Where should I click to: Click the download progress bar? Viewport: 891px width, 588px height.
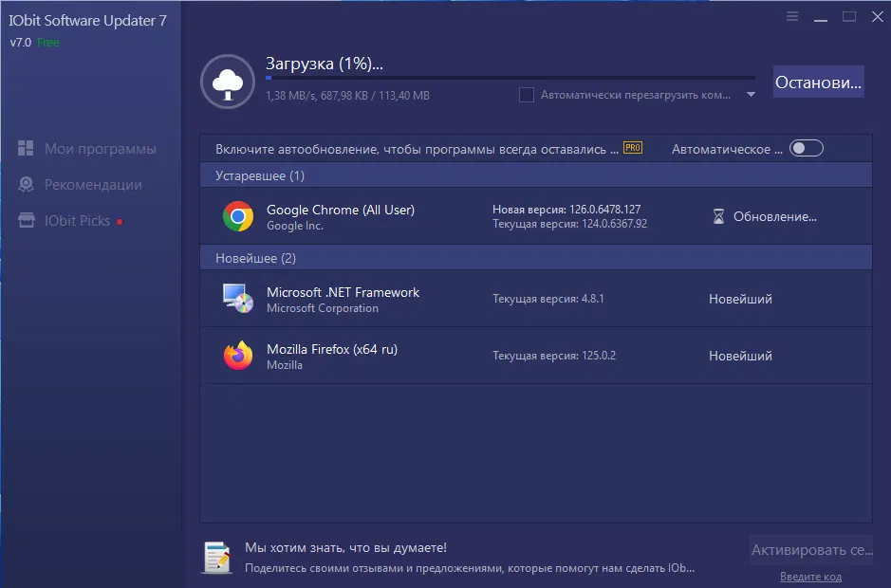point(510,78)
